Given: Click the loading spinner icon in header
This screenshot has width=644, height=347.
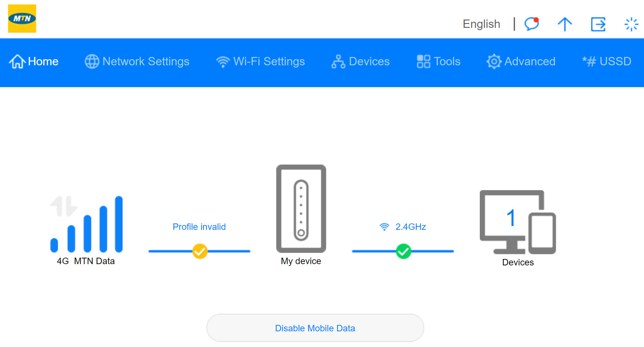Looking at the screenshot, I should pyautogui.click(x=631, y=24).
